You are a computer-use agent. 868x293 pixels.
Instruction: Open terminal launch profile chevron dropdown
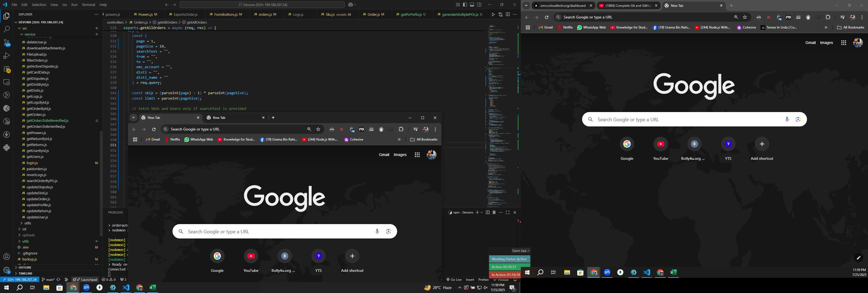482,212
